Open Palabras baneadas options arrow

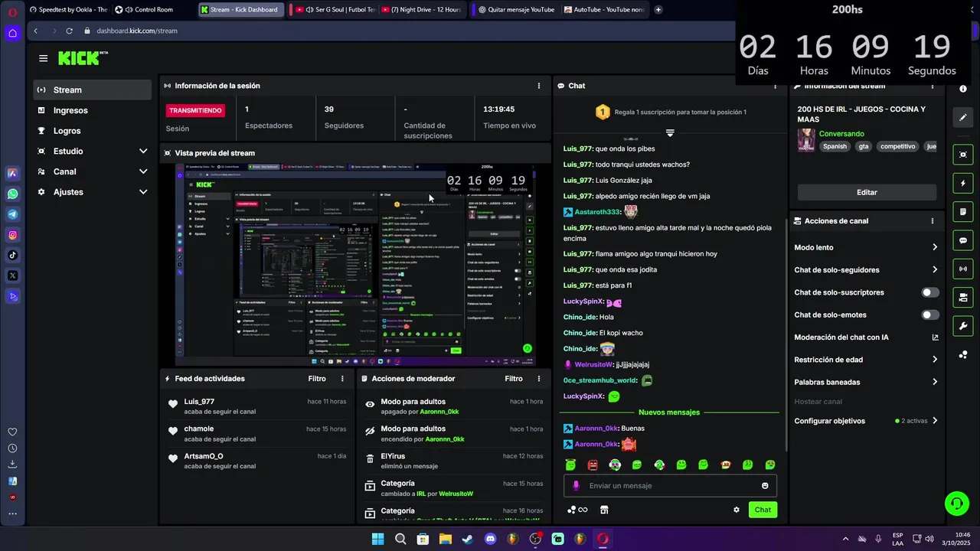(935, 382)
